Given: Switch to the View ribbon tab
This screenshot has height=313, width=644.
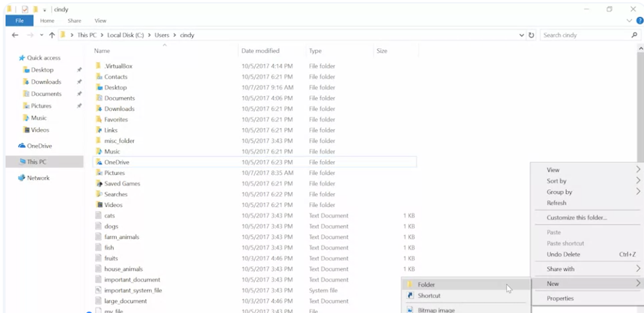Looking at the screenshot, I should coord(100,21).
